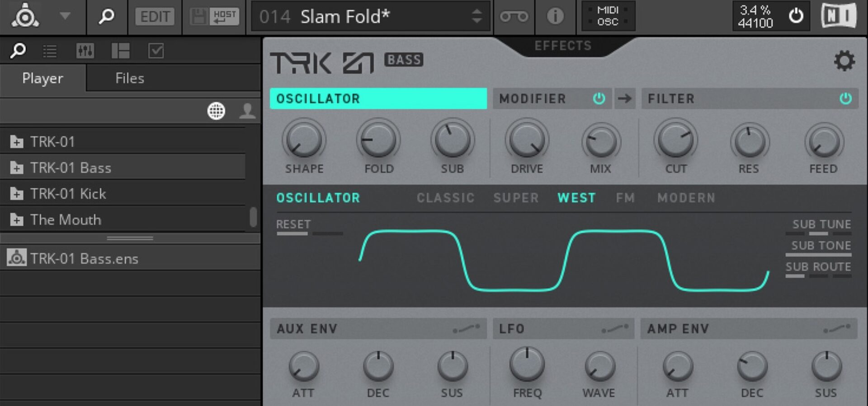Toggle the audio engine power button
Screen dimensions: 868x406
tap(796, 16)
